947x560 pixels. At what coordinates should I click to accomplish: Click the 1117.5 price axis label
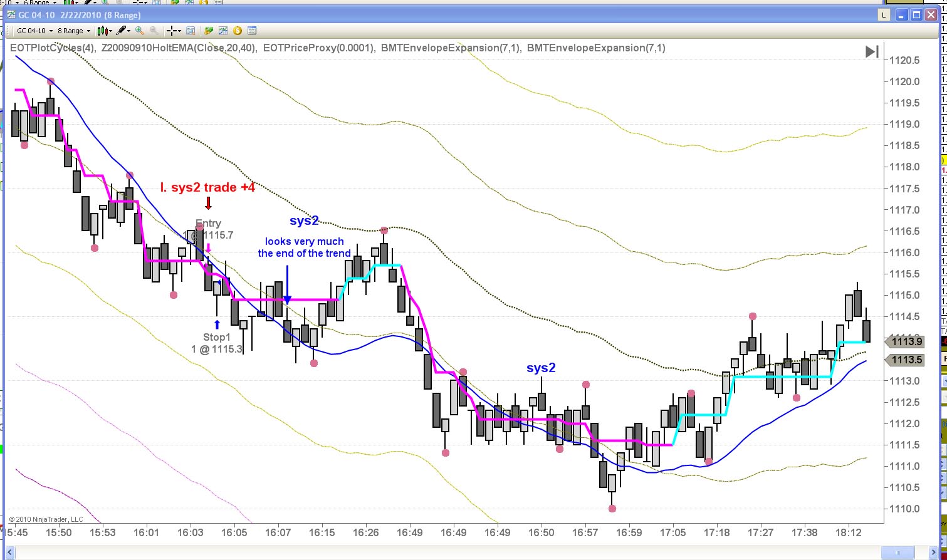coord(904,189)
